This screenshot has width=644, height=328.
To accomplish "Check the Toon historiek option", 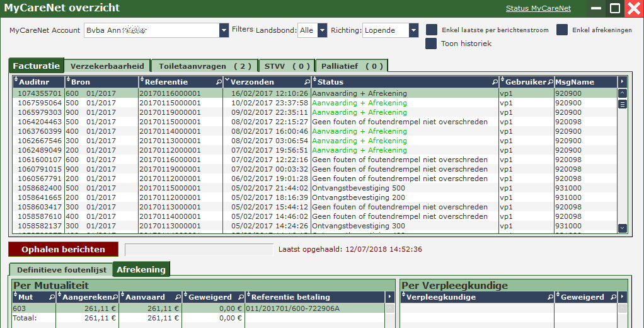I will click(x=432, y=44).
